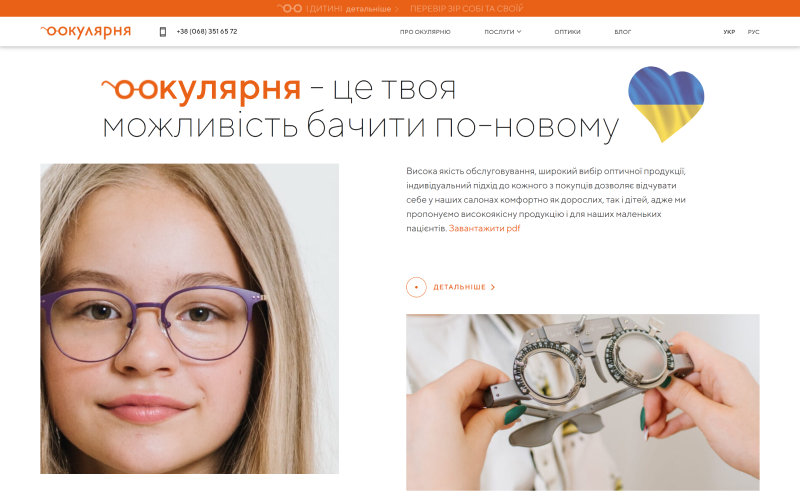Image resolution: width=800 pixels, height=500 pixels.
Task: Click the glasses icon in the orange banner
Action: coord(290,8)
